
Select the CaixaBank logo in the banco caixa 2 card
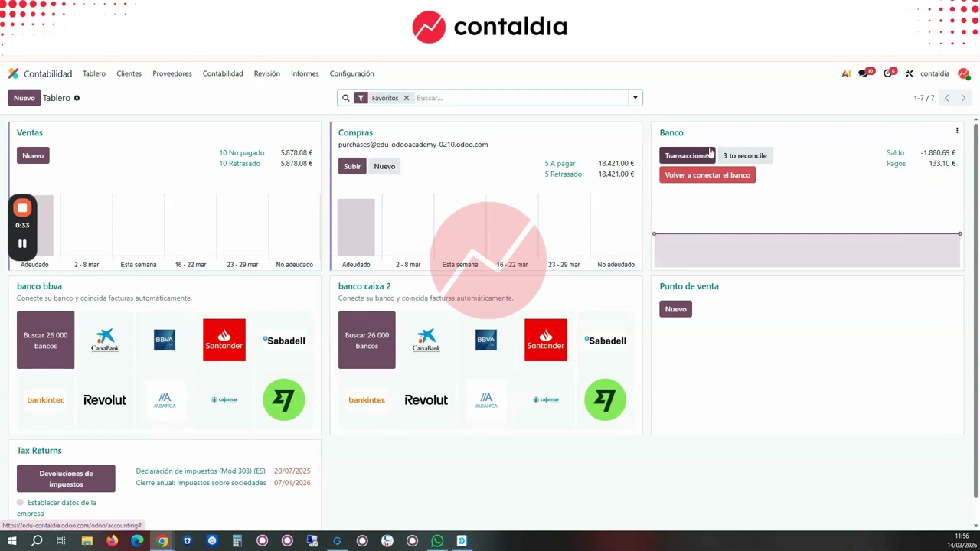pyautogui.click(x=426, y=340)
